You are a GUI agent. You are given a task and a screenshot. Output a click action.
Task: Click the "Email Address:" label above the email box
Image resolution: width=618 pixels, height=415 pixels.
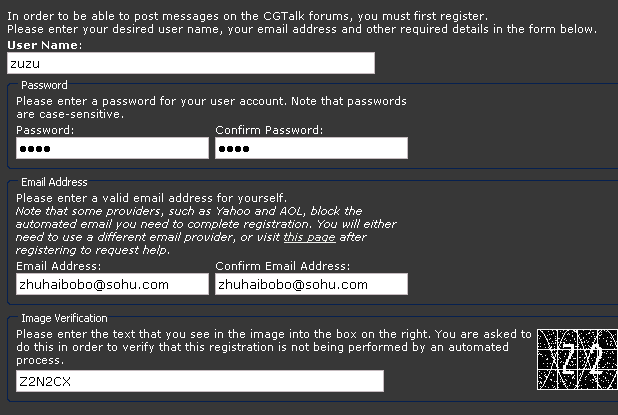click(x=58, y=266)
